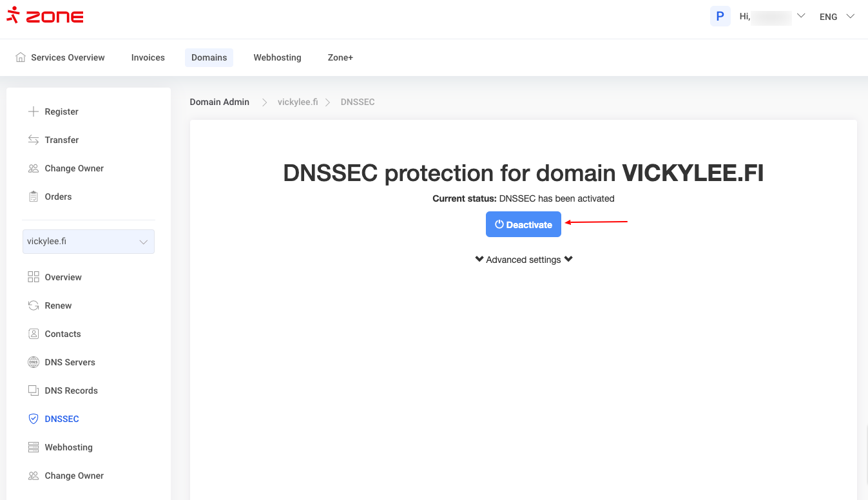Click the Zone logo
The width and height of the screenshot is (868, 500).
[45, 16]
